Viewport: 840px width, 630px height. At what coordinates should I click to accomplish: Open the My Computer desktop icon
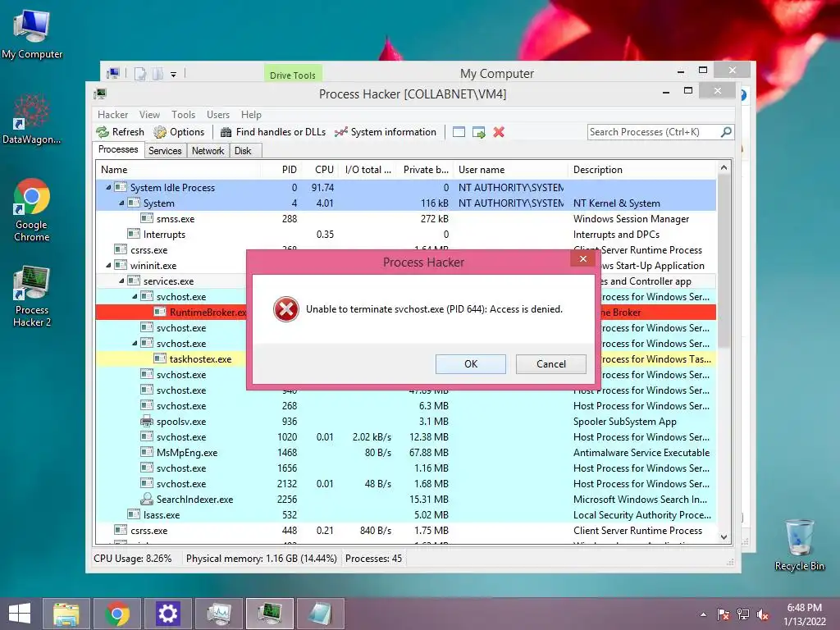32,34
